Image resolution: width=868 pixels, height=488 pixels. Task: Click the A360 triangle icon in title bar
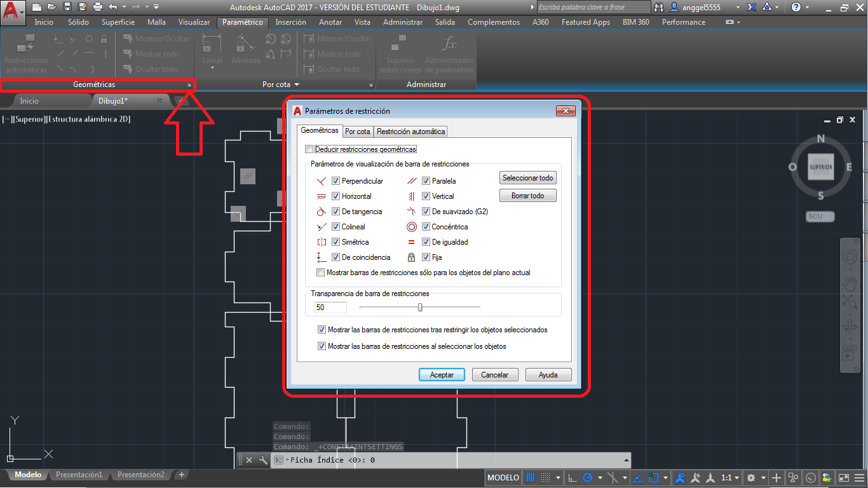click(x=767, y=7)
